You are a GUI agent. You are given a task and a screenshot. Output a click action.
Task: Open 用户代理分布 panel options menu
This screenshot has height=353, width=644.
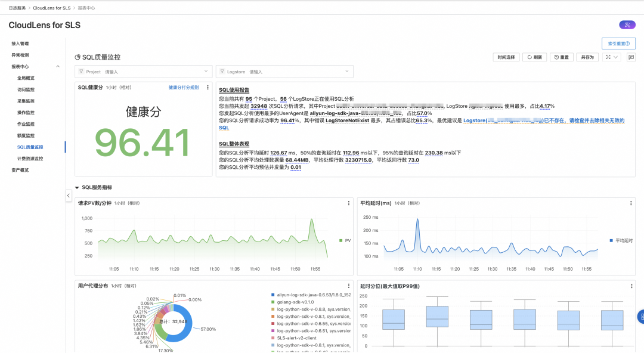coord(349,286)
